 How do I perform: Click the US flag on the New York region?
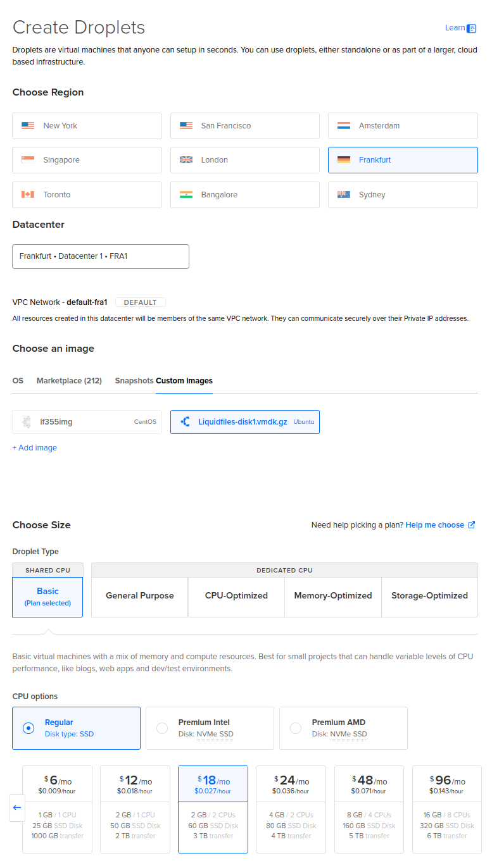[27, 125]
